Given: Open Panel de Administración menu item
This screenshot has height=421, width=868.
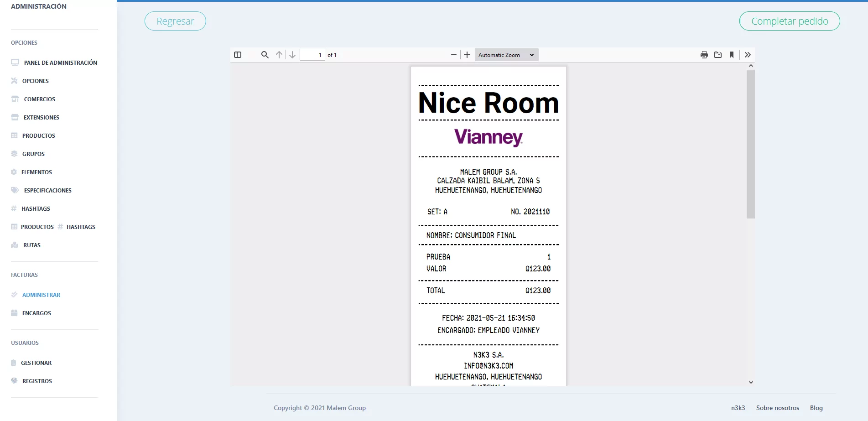Looking at the screenshot, I should point(61,62).
